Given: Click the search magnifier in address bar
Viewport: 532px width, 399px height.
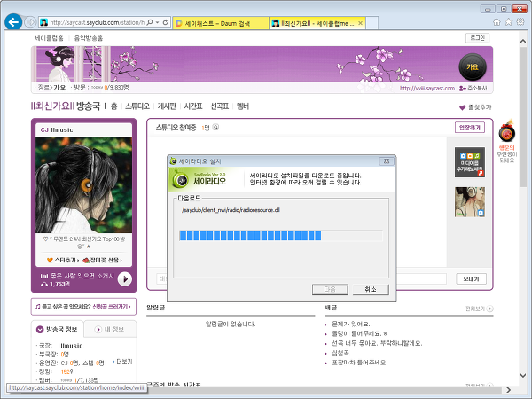Looking at the screenshot, I should (150, 22).
